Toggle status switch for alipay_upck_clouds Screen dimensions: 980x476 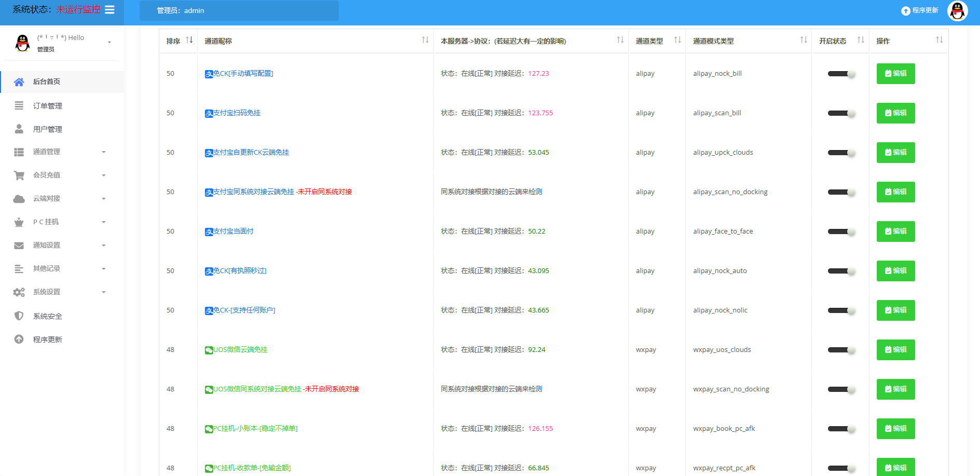[x=841, y=153]
